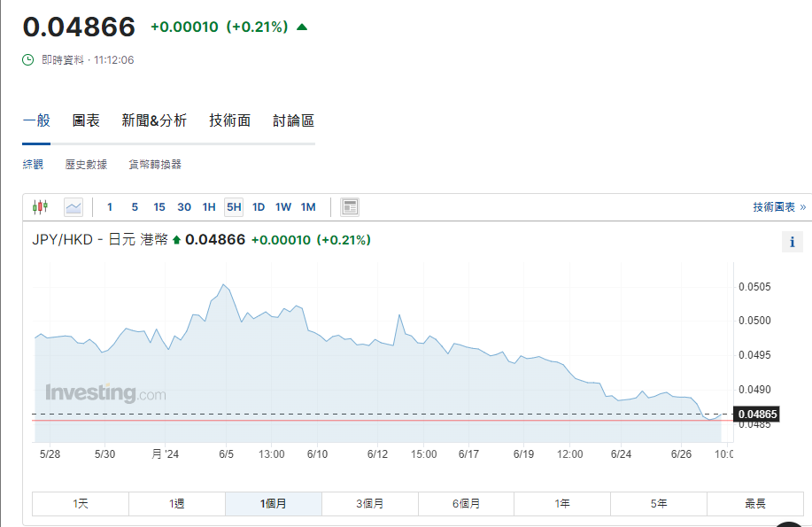Open the 歷史數據 sub-link
The height and width of the screenshot is (527, 812).
coord(86,165)
